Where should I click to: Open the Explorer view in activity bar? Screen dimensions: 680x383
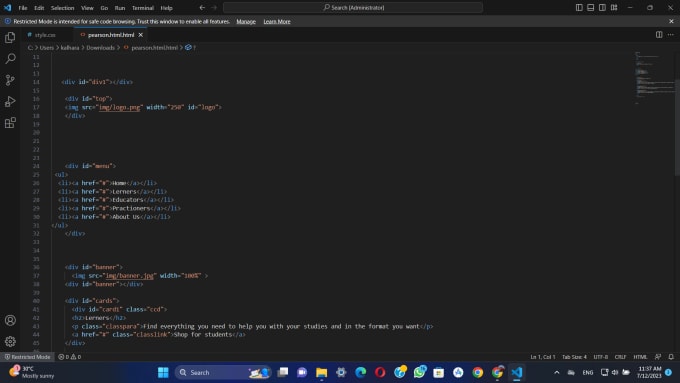click(10, 38)
